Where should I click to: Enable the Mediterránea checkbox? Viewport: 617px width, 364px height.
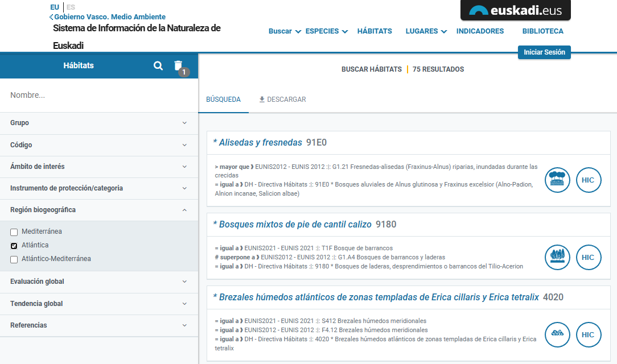coord(14,232)
